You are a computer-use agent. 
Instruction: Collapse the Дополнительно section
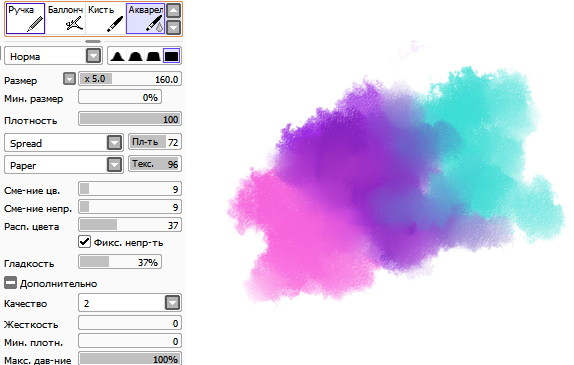coord(10,283)
